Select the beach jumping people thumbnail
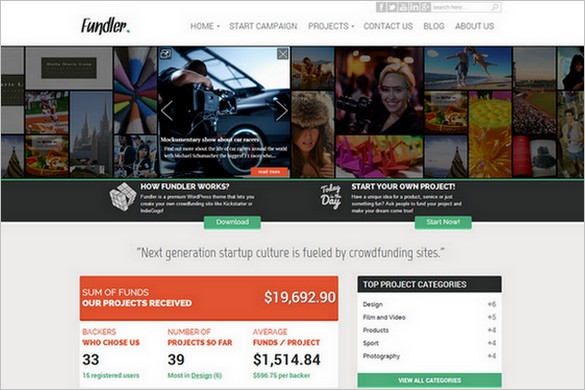 468,69
